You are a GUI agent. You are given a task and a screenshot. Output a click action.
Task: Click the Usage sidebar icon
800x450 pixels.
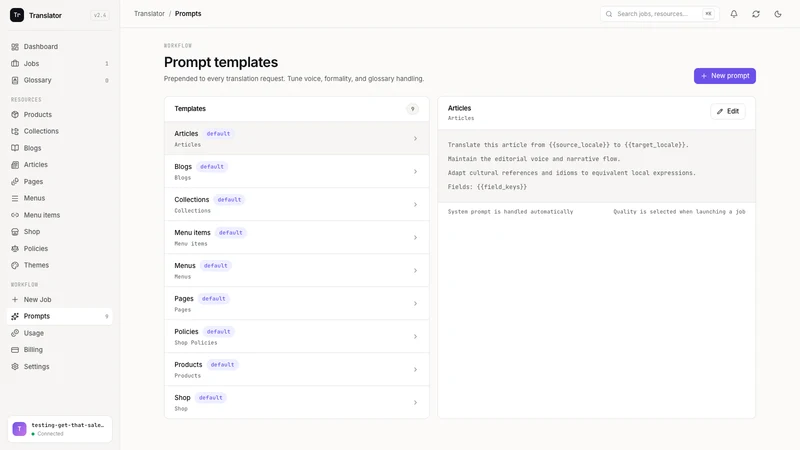tap(15, 333)
